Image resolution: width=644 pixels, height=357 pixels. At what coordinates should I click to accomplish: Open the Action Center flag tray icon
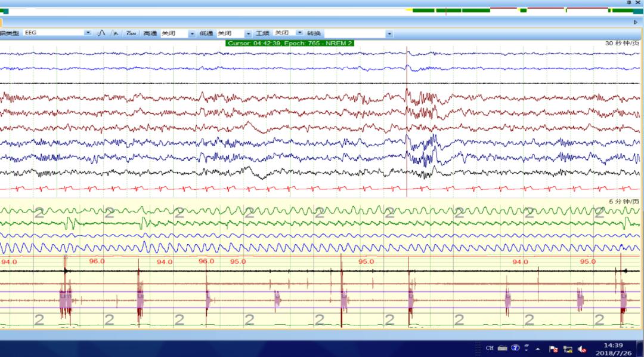click(553, 349)
